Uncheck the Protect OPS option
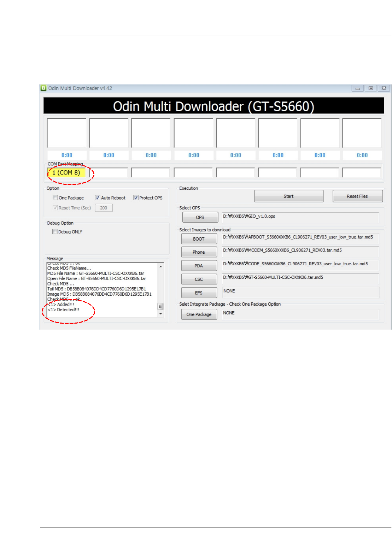Image resolution: width=392 pixels, height=549 pixels. click(136, 198)
